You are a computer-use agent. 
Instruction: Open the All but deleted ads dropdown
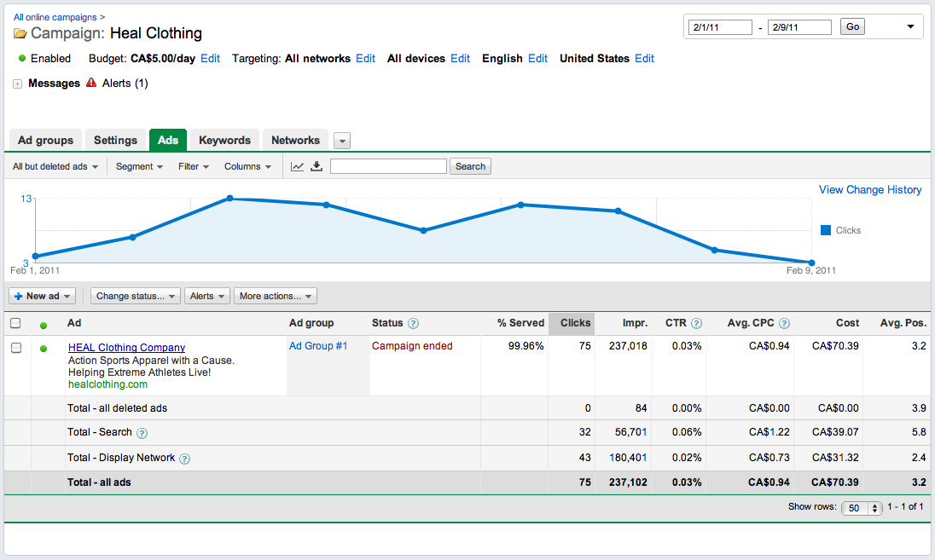(55, 167)
